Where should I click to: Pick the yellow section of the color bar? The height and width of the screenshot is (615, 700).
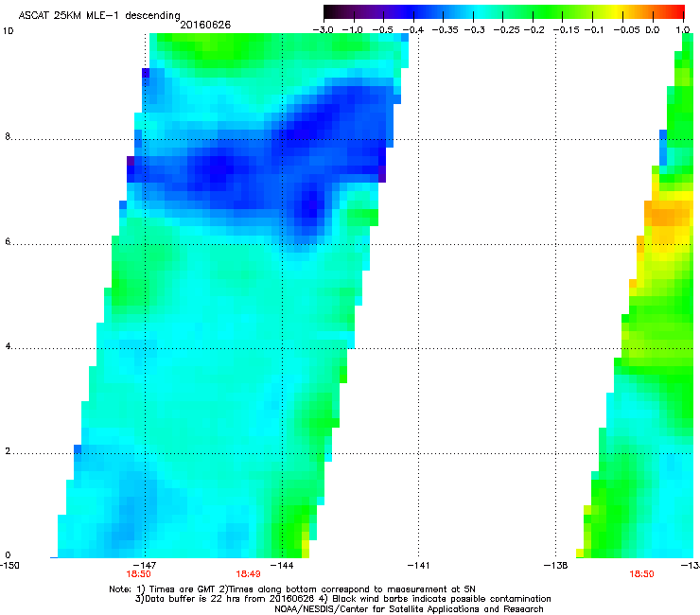616,11
